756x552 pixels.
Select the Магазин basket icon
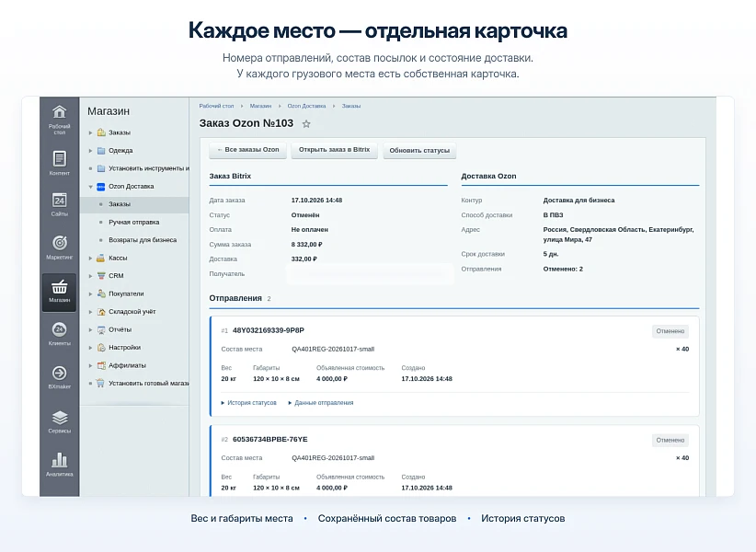coord(59,286)
